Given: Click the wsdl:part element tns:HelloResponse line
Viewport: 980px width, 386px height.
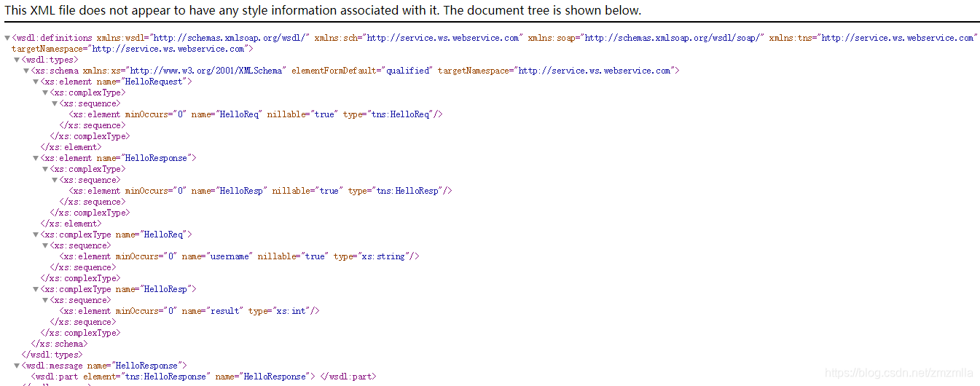Looking at the screenshot, I should pos(203,377).
